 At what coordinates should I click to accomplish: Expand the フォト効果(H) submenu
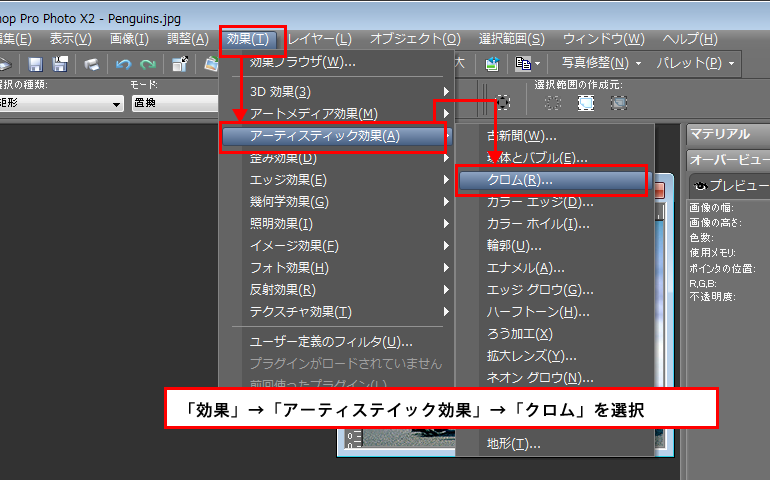click(336, 268)
